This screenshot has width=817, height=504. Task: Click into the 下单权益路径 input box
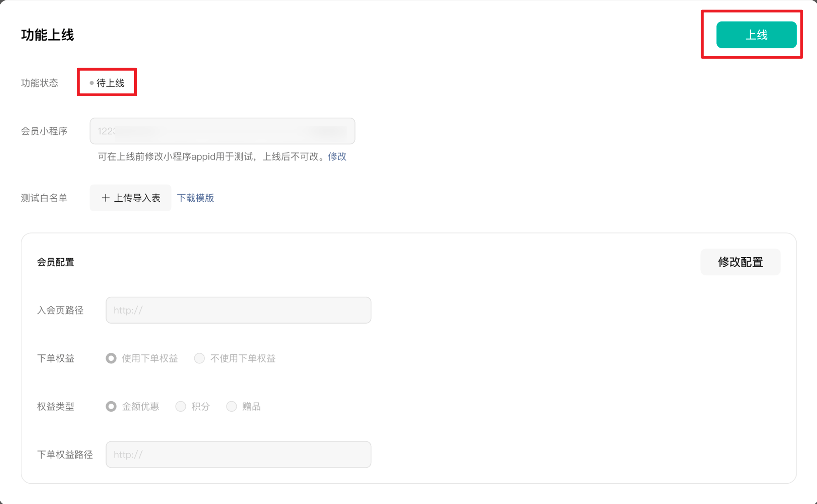point(238,455)
